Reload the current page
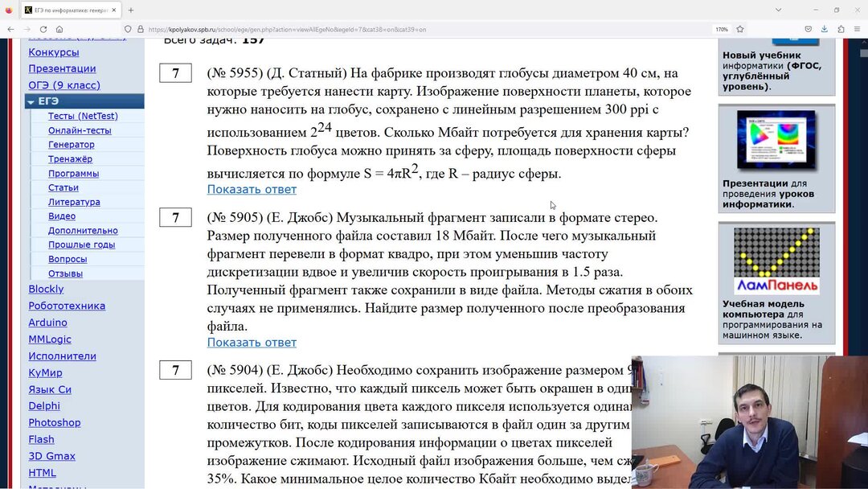The height and width of the screenshot is (489, 868). 43,29
